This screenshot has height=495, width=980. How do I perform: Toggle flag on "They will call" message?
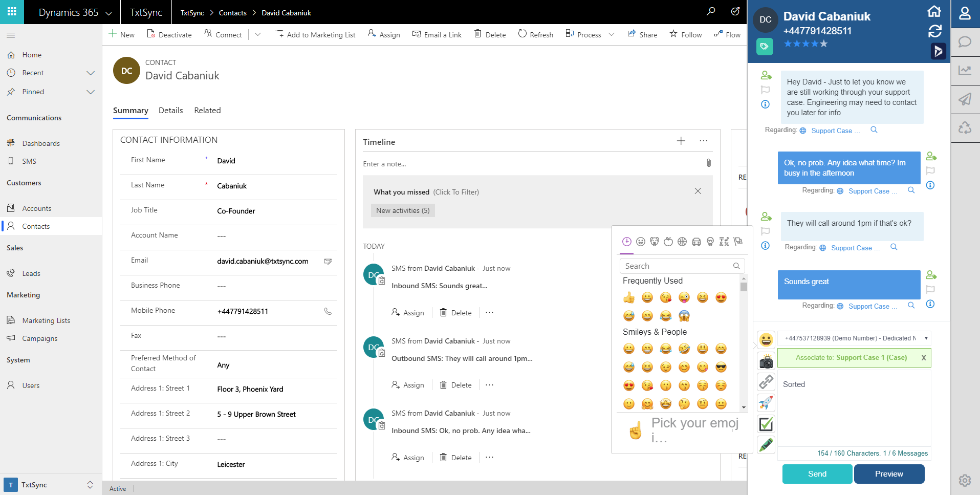[765, 231]
